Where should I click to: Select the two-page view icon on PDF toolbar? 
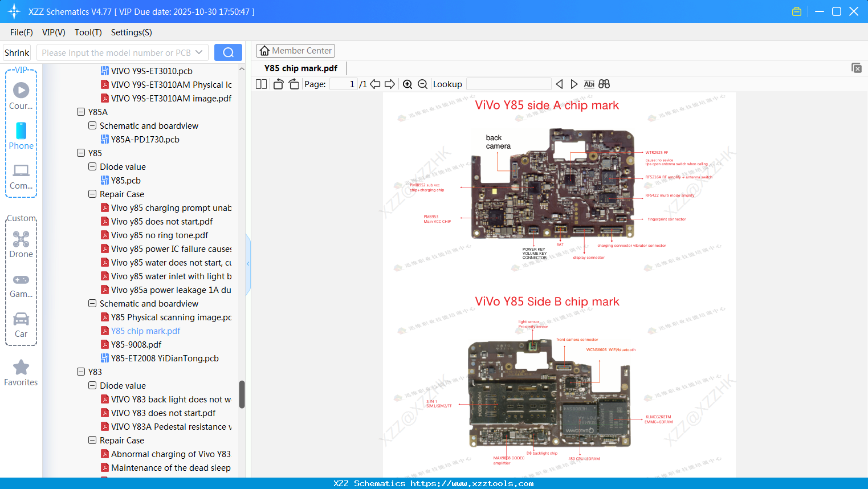click(260, 84)
